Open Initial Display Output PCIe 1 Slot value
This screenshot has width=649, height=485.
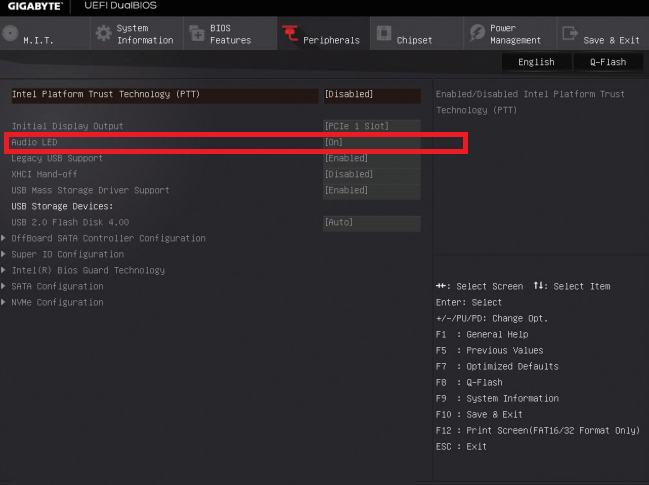[372, 126]
